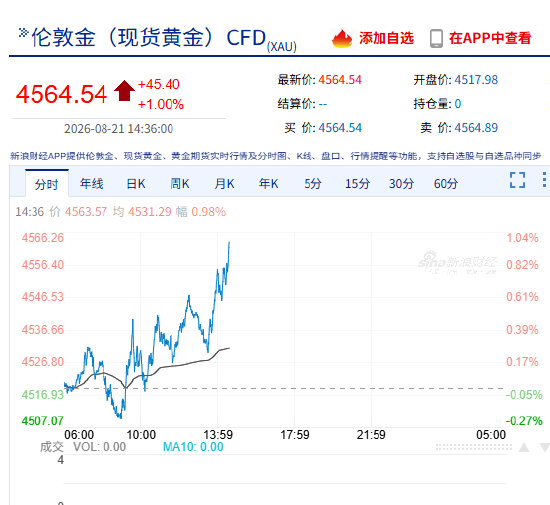Open the vertical three-dot chart menu
The height and width of the screenshot is (505, 550).
coord(544,180)
